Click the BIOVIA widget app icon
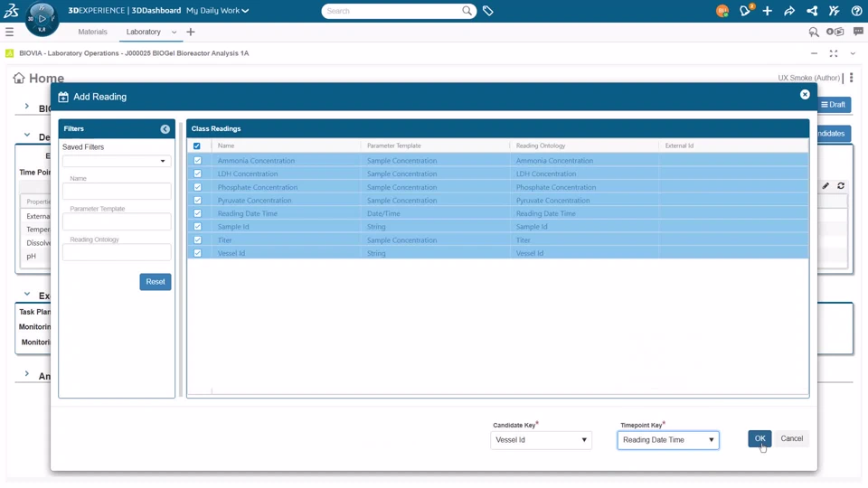The width and height of the screenshot is (868, 488). pyautogui.click(x=9, y=53)
